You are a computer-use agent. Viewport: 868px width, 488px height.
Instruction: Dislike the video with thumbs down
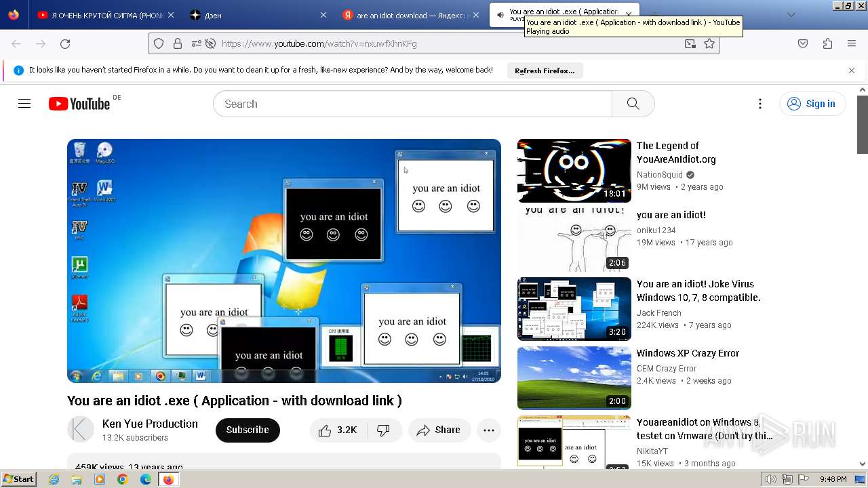(384, 430)
